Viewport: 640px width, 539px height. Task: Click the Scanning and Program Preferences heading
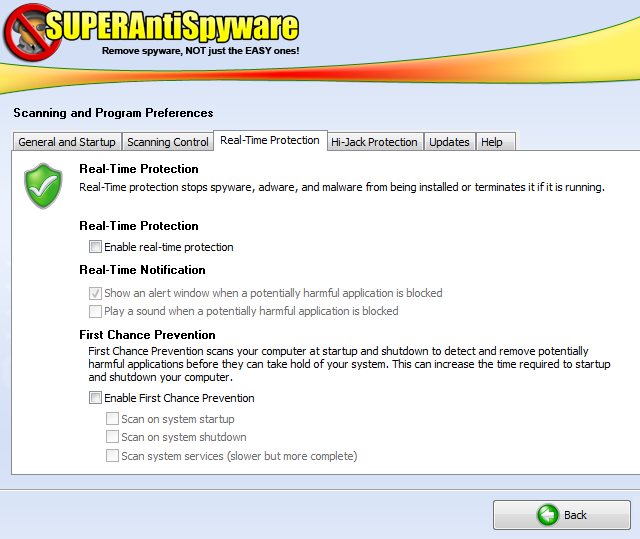click(x=113, y=113)
